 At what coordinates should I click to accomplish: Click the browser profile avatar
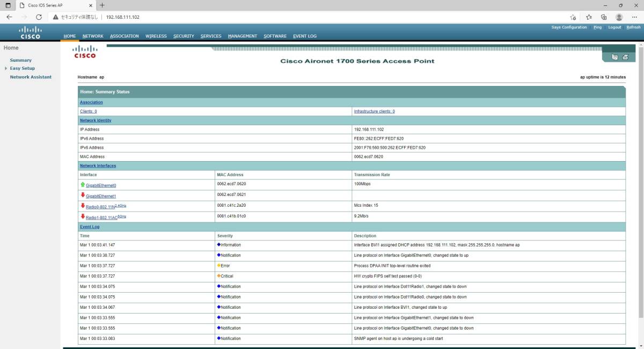(619, 17)
